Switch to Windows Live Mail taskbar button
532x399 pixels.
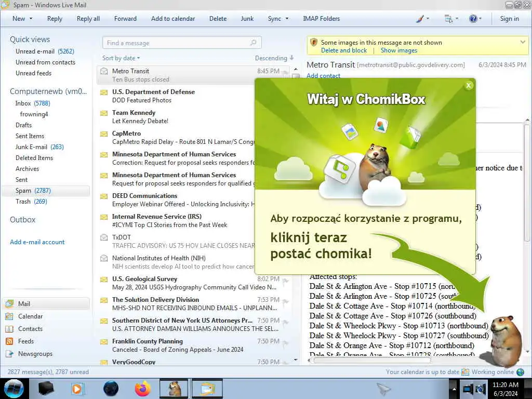point(207,389)
